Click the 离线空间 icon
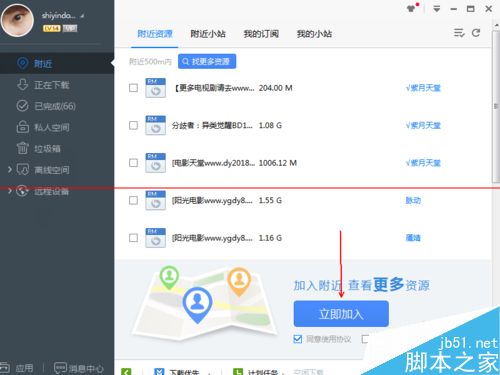Screen dimensions: 500x375 pos(23,170)
